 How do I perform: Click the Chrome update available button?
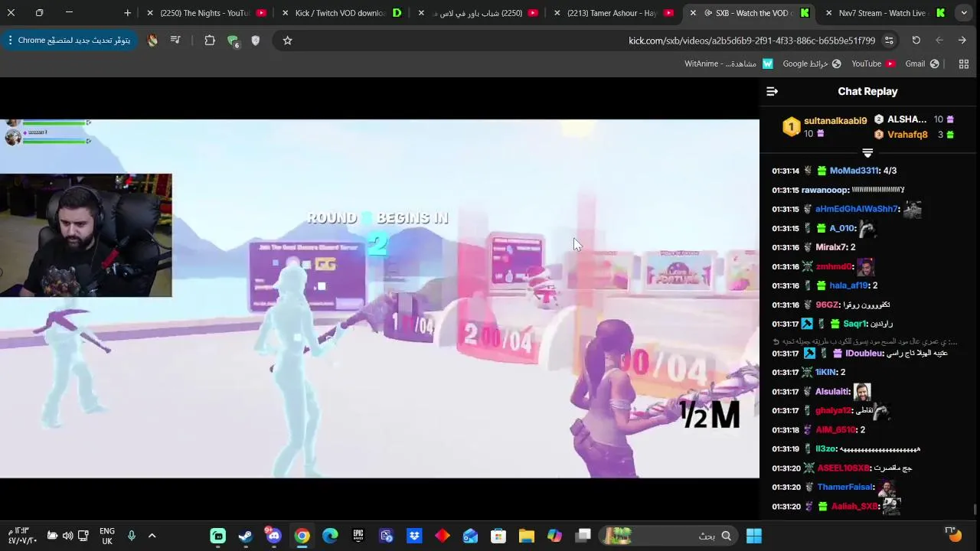pyautogui.click(x=69, y=41)
